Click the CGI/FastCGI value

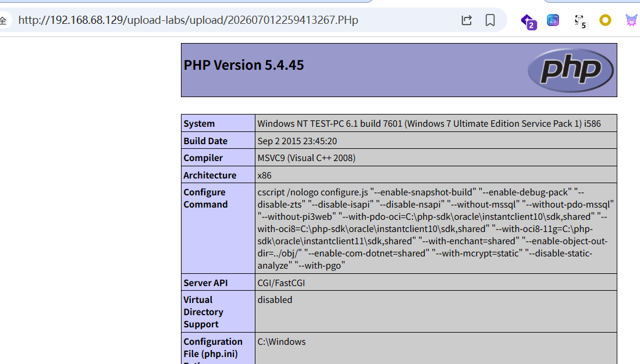(x=281, y=283)
